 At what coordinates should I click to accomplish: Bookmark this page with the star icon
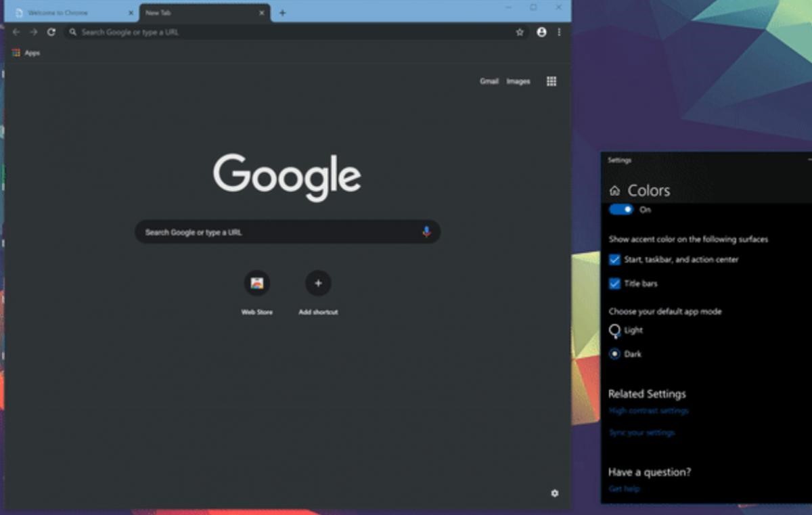point(520,32)
